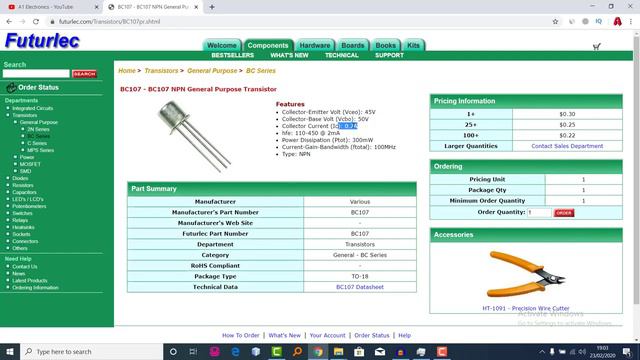
Task: Open Task View on taskbar
Action: coord(193,351)
